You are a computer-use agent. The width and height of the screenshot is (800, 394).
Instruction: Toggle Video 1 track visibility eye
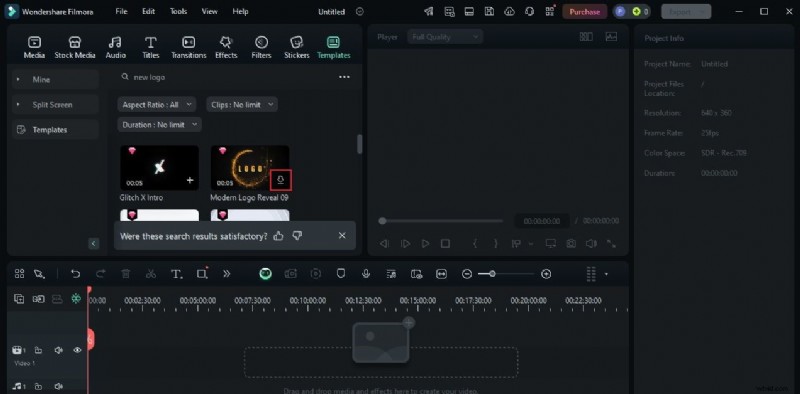[x=77, y=350]
